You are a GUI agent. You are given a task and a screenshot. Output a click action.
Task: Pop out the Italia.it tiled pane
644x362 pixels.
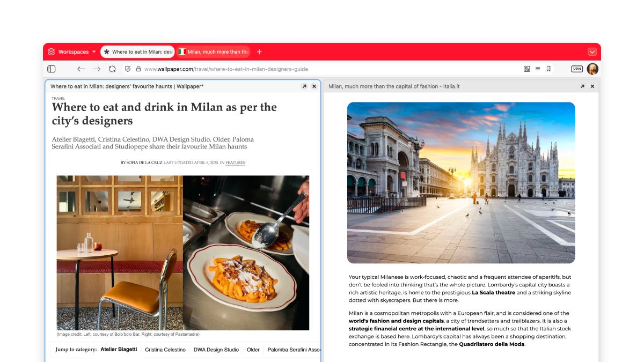click(582, 86)
